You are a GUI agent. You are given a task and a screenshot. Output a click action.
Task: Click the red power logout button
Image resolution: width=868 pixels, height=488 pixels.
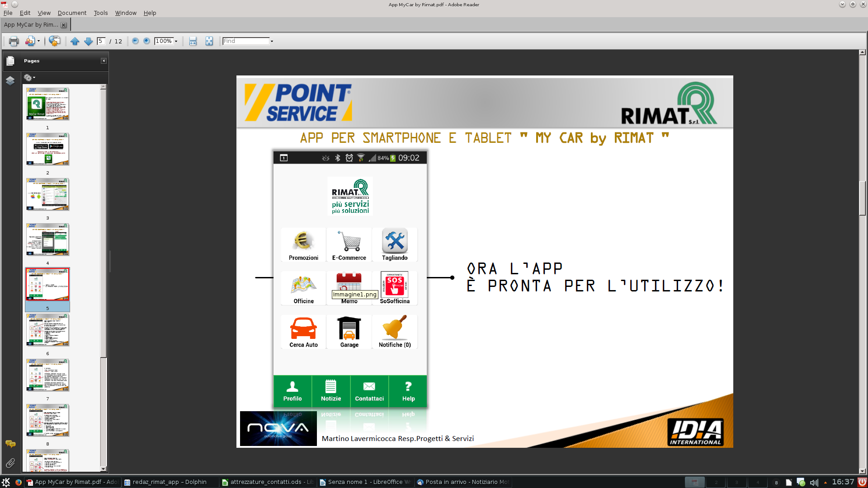862,482
